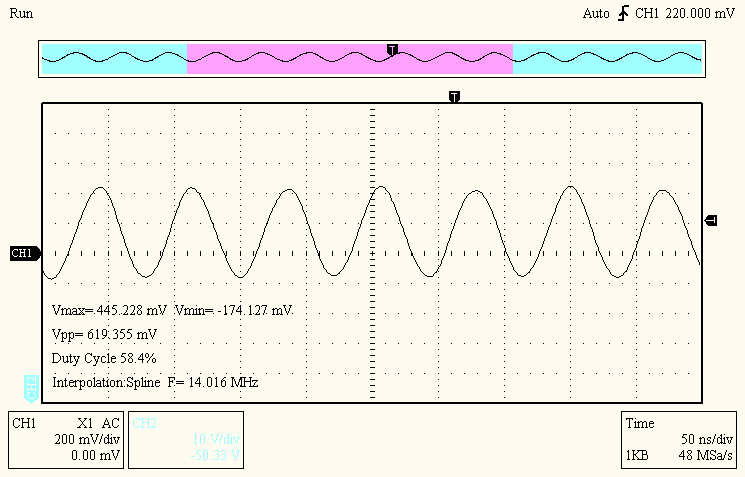Screen dimensions: 745x477
Task: Toggle the Auto trigger mode label
Action: (598, 15)
